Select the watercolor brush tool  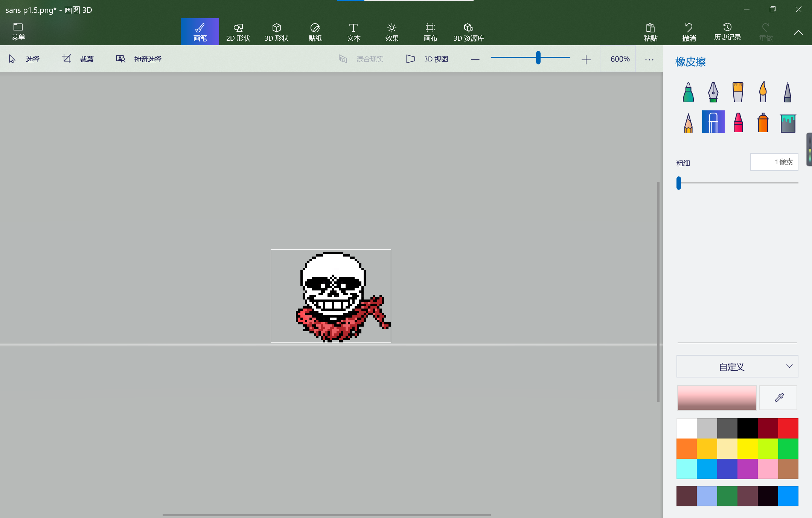click(763, 92)
